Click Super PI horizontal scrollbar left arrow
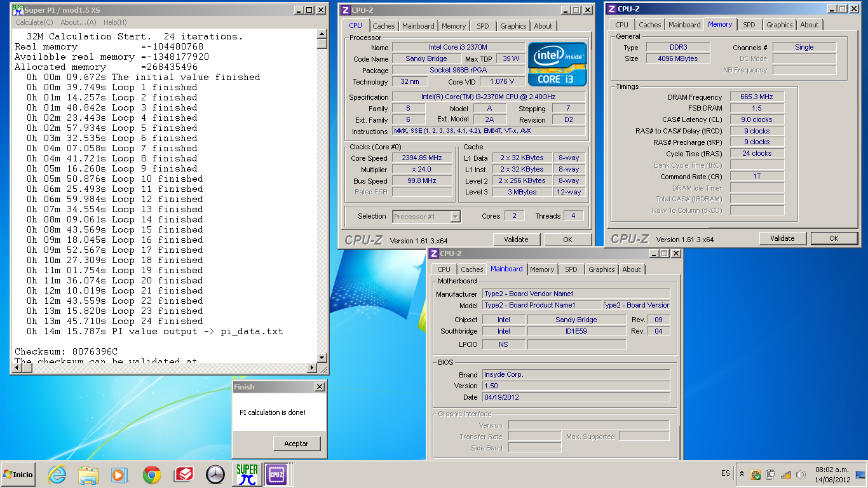The width and height of the screenshot is (868, 488). [17, 368]
